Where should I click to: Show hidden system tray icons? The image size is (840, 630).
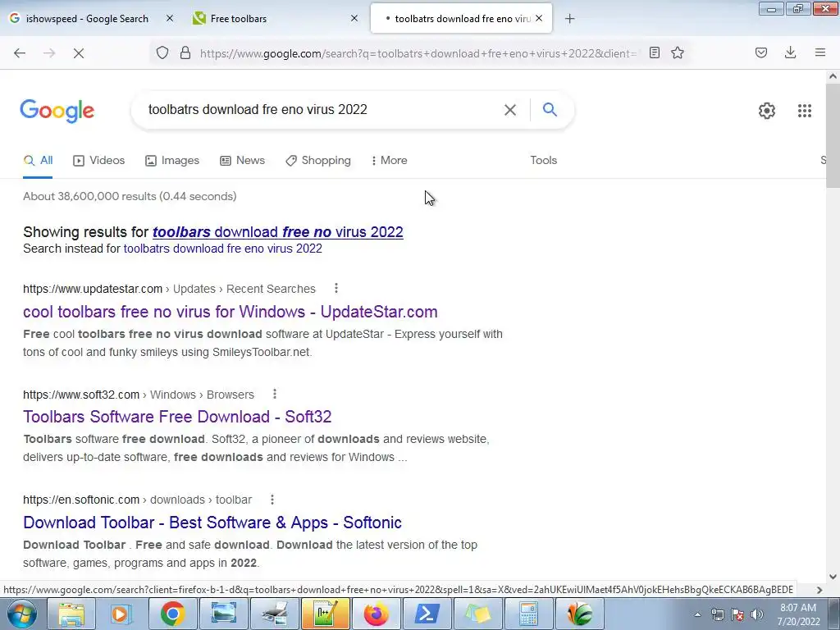[x=697, y=614]
